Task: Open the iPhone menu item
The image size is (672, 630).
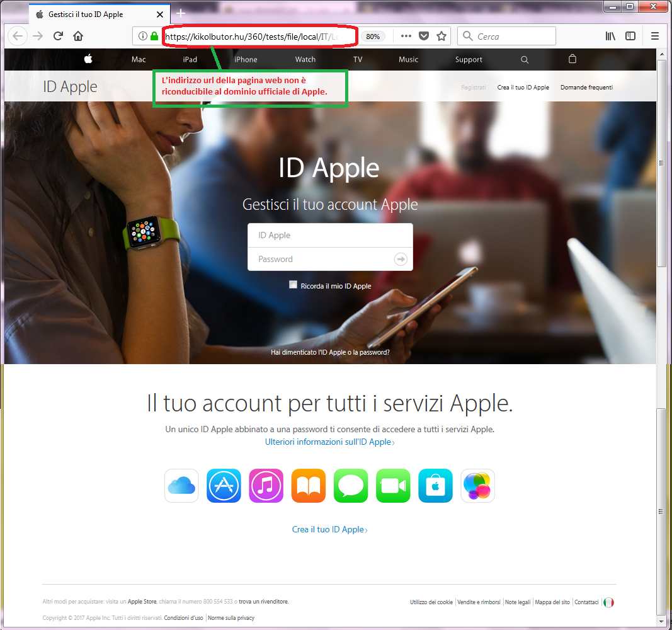Action: (x=246, y=60)
